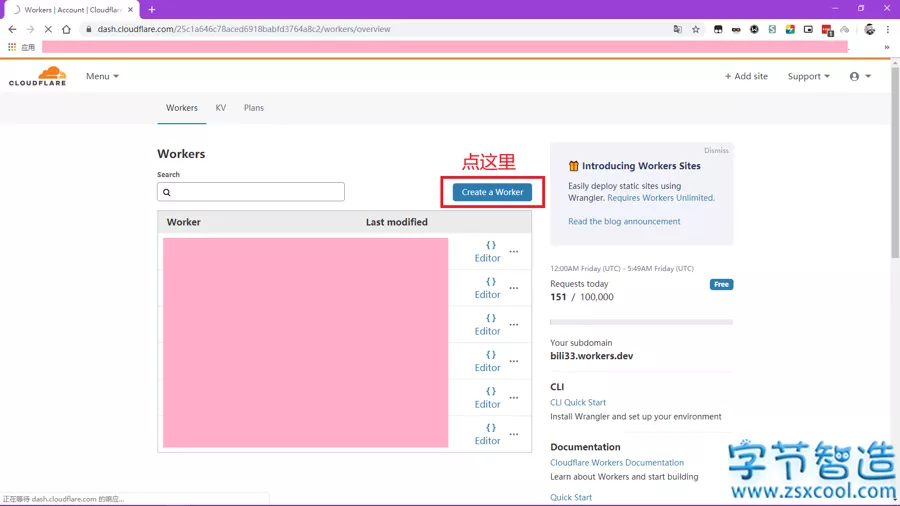
Task: Open Editor for the second worker row
Action: point(487,288)
